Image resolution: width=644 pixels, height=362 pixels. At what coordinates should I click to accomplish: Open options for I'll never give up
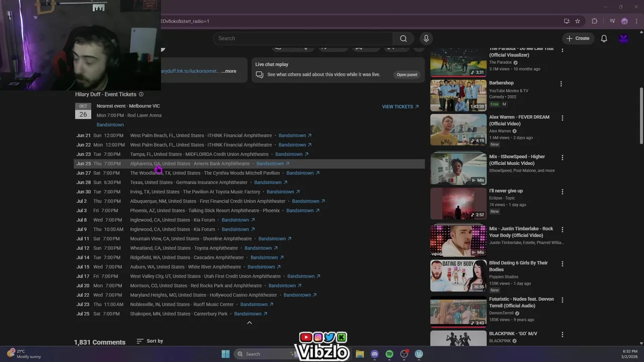point(562,192)
